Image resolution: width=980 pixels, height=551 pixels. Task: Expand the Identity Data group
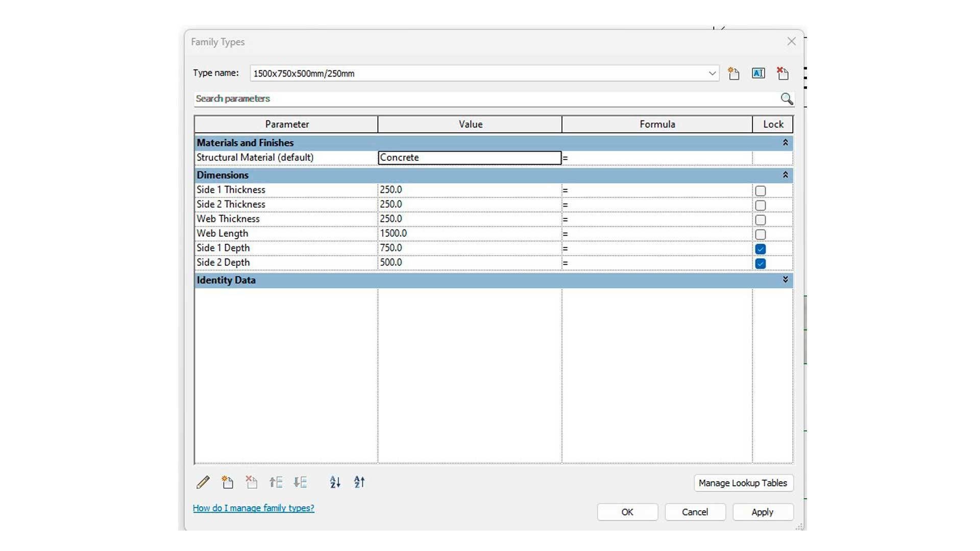pos(785,280)
